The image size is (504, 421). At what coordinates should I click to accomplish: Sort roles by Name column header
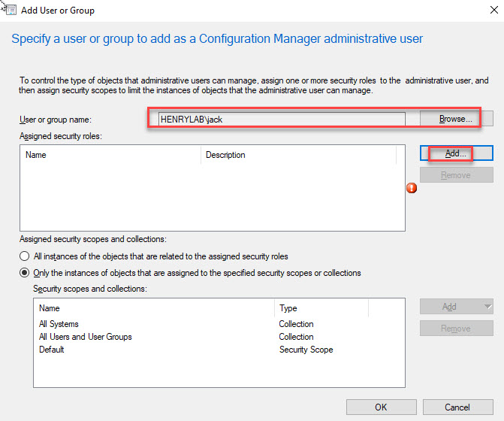point(110,155)
